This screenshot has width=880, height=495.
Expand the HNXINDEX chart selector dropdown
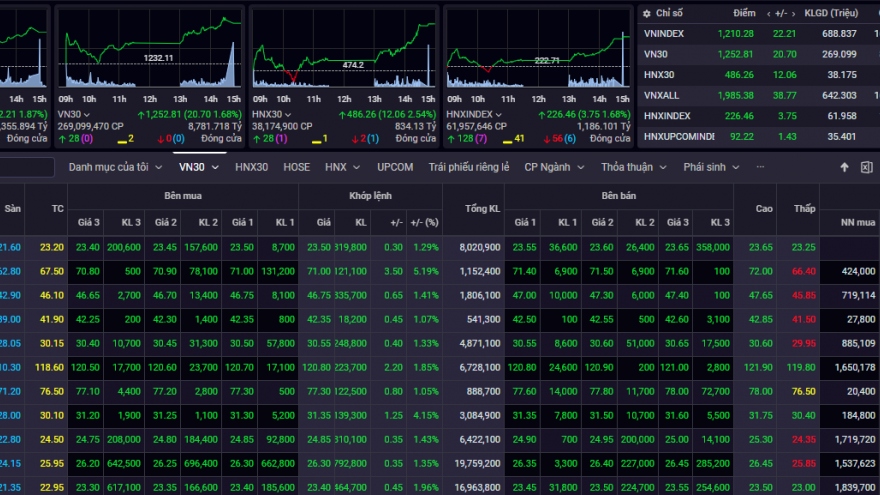click(x=497, y=115)
